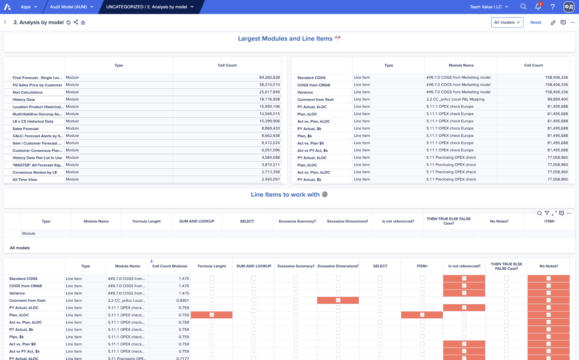Open the help question mark icon
This screenshot has width=579, height=360.
pos(553,7)
